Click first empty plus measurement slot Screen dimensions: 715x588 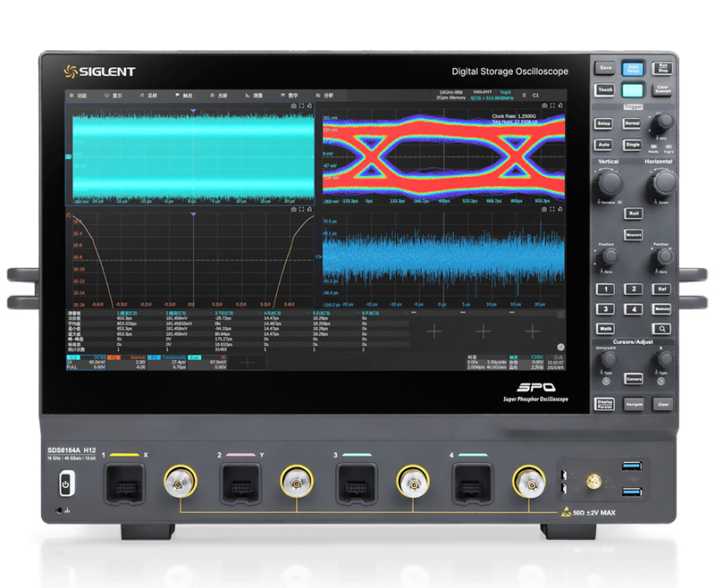pos(433,330)
